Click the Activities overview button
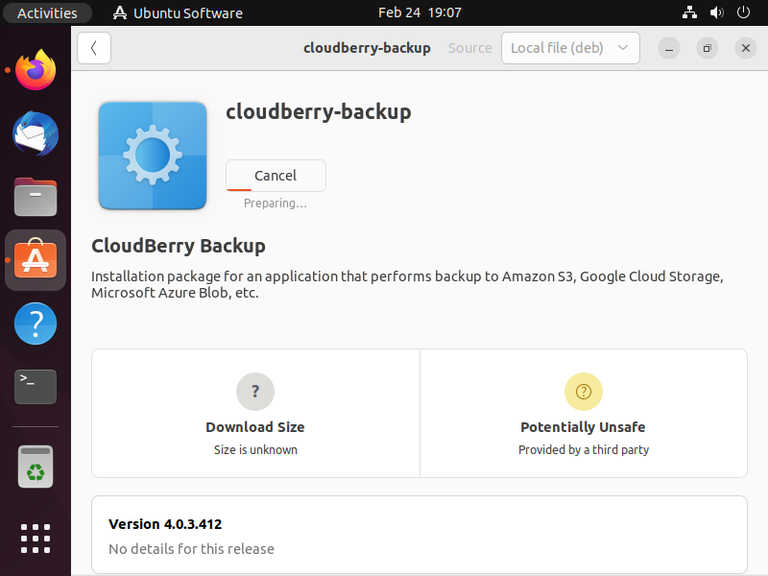This screenshot has width=768, height=576. pos(47,13)
